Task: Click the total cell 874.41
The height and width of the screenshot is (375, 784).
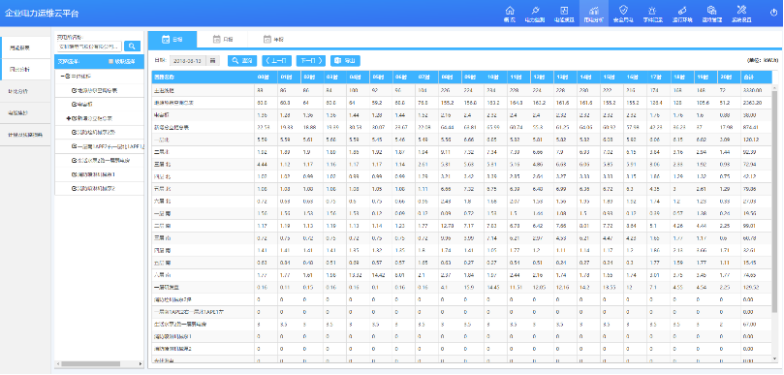Action: tap(756, 128)
